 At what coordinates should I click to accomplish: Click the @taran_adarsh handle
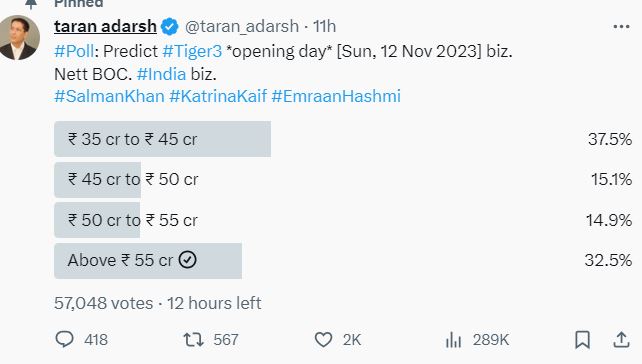pos(242,27)
